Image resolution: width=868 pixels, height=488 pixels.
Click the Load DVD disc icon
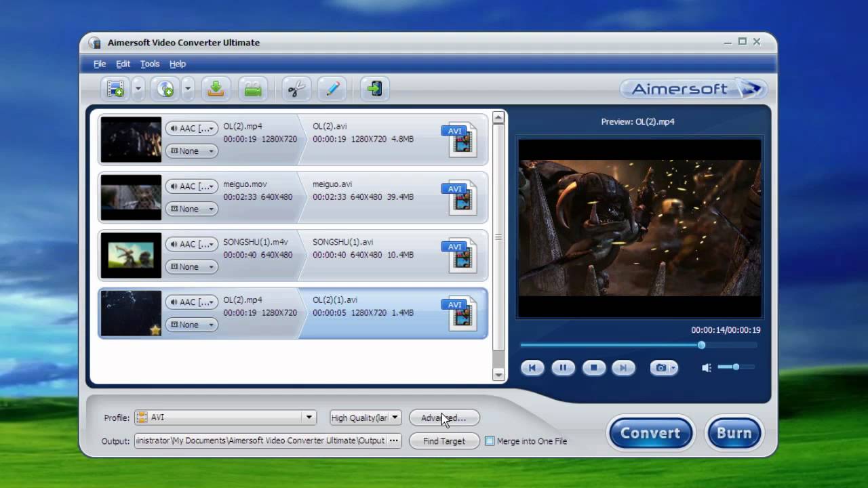[x=165, y=89]
